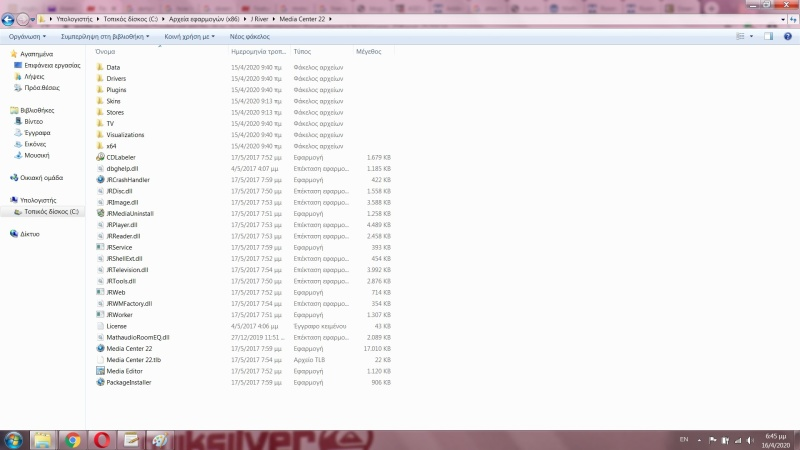Screen dimensions: 800x450
Task: Select the dbghelp.dll file icon
Action: pyautogui.click(x=100, y=168)
